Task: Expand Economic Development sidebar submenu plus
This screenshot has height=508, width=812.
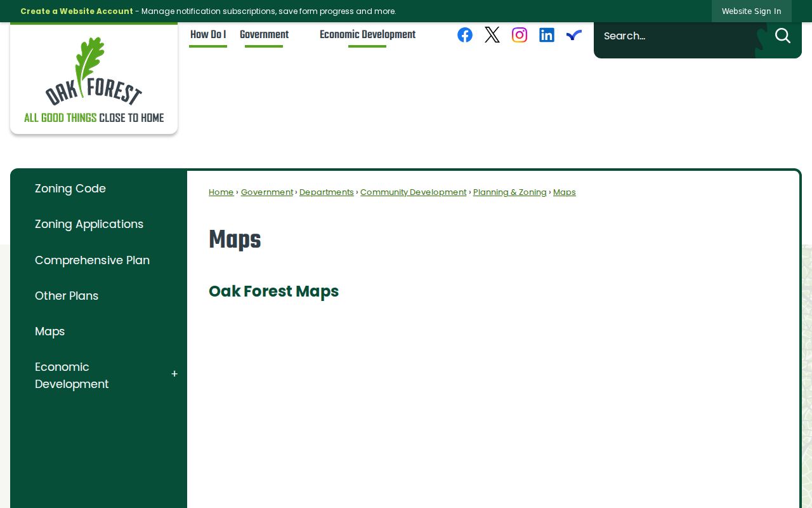Action: point(174,374)
